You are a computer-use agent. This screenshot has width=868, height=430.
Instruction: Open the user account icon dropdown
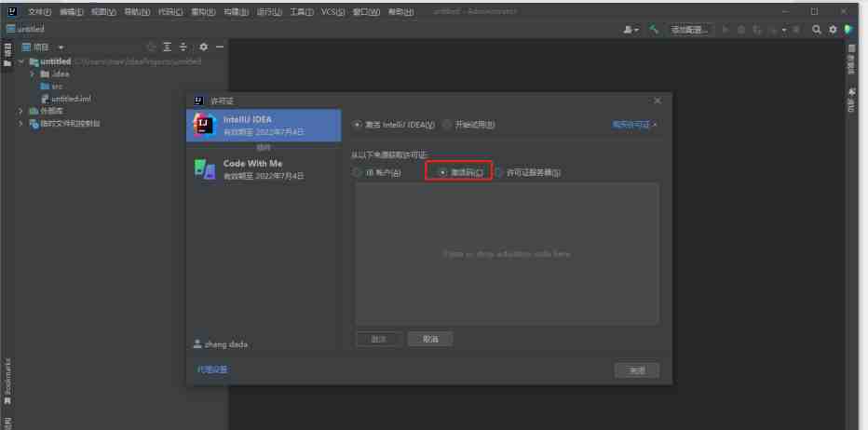click(631, 30)
